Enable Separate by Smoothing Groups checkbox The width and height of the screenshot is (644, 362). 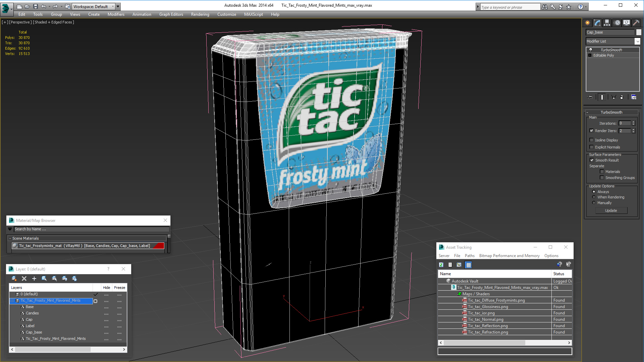(x=602, y=178)
